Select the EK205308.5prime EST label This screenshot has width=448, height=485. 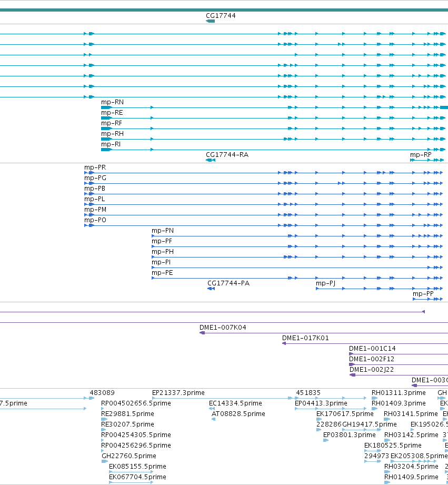coord(419,456)
